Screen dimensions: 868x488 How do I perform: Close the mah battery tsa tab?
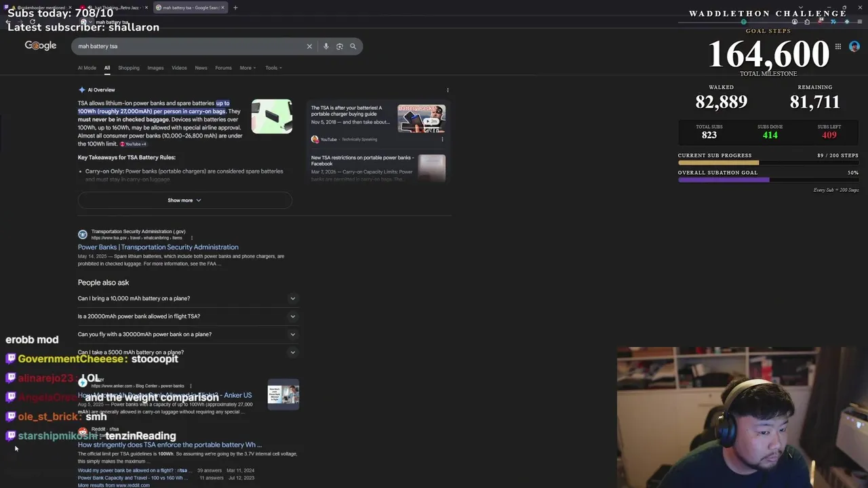[x=222, y=7]
